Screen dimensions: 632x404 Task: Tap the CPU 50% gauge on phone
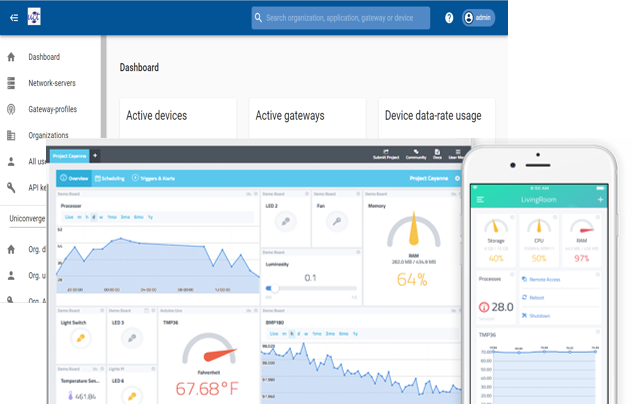(x=539, y=240)
